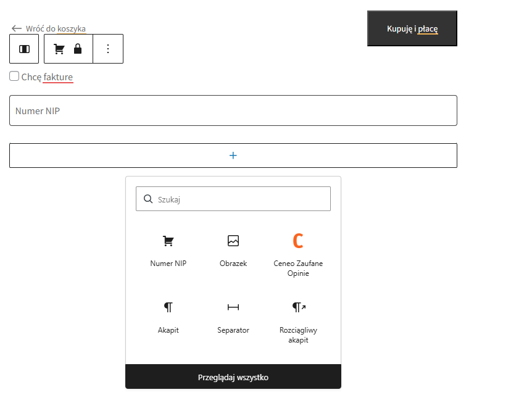
Task: Open the three-dot options menu
Action: click(x=108, y=48)
